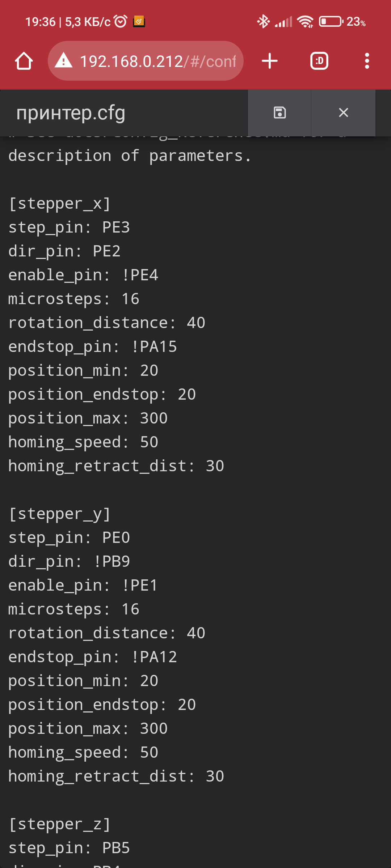Click the stepper_y dir_pin !PB9 line

click(69, 562)
